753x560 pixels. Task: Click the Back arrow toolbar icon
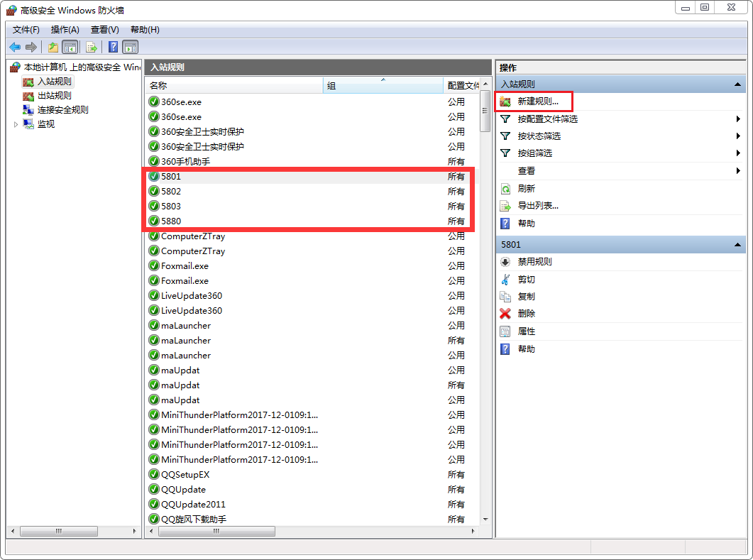pyautogui.click(x=16, y=47)
